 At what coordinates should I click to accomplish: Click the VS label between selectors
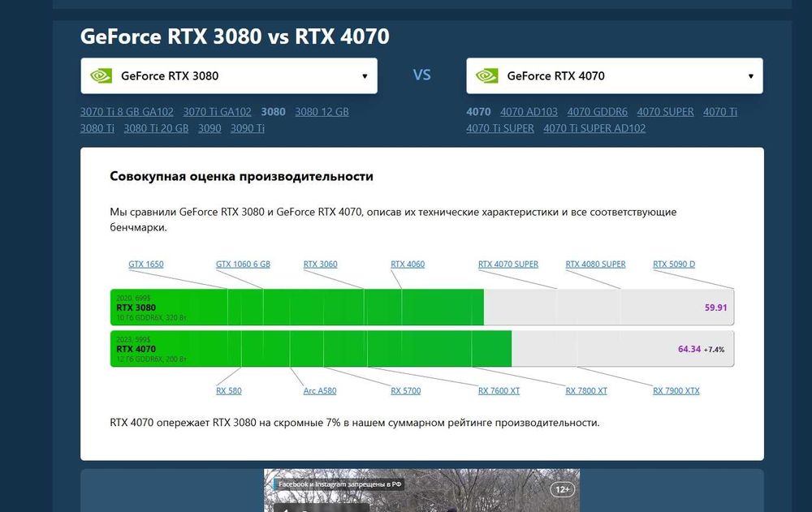pyautogui.click(x=422, y=75)
